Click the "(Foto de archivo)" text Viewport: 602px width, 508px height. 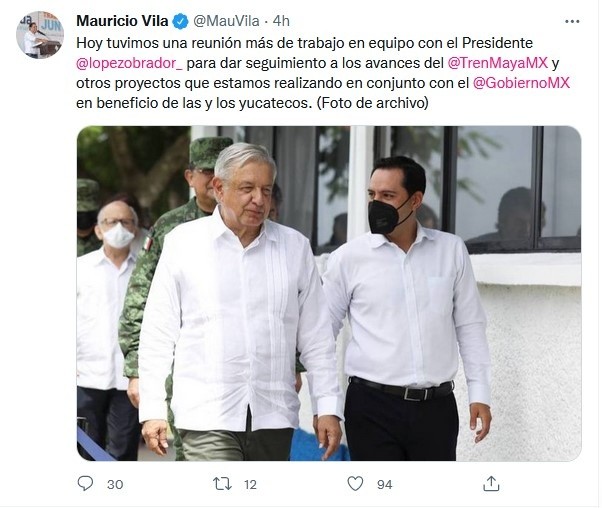(372, 103)
